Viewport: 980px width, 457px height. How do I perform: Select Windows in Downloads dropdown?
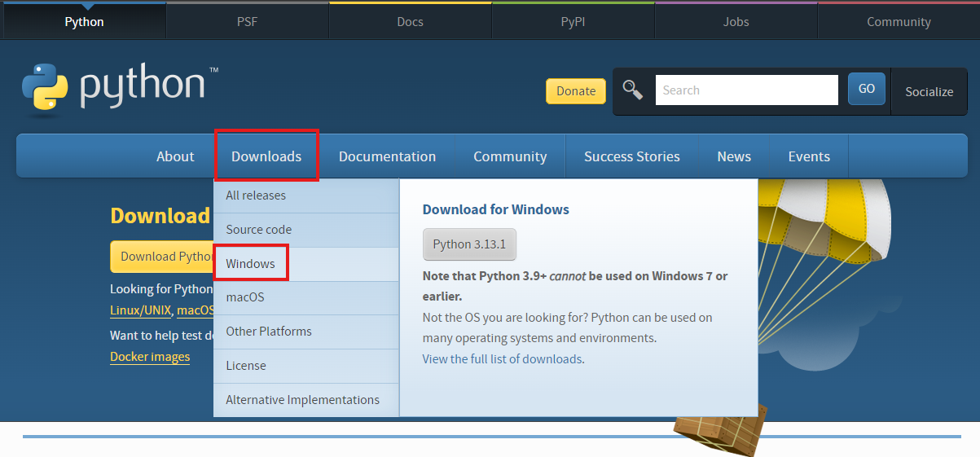pyautogui.click(x=306, y=264)
